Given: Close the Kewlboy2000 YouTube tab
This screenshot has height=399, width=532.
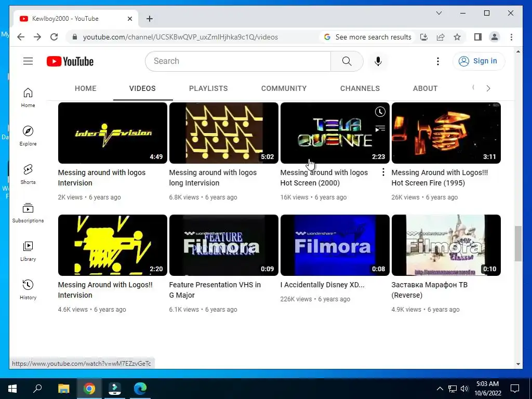Looking at the screenshot, I should click(x=129, y=19).
